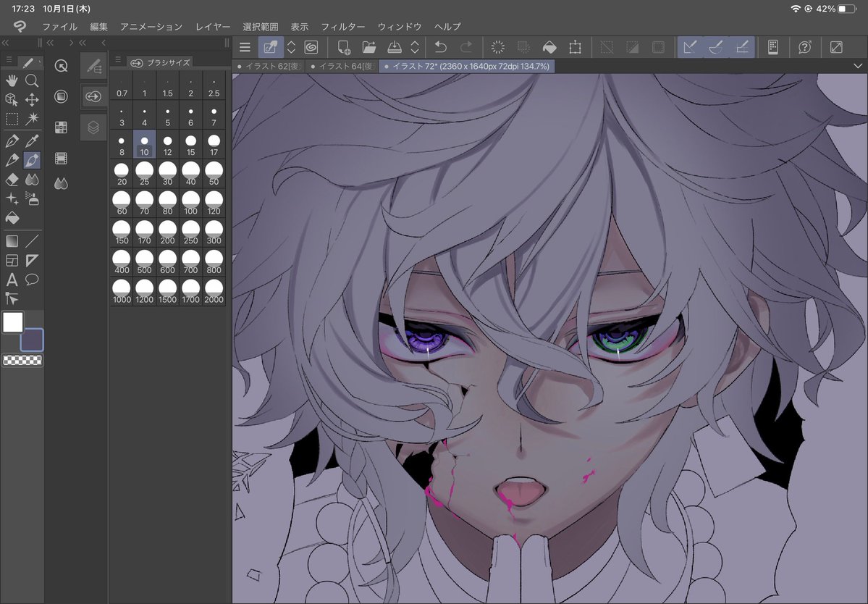
Task: Switch to the イラスト64 canvas tab
Action: coord(342,67)
